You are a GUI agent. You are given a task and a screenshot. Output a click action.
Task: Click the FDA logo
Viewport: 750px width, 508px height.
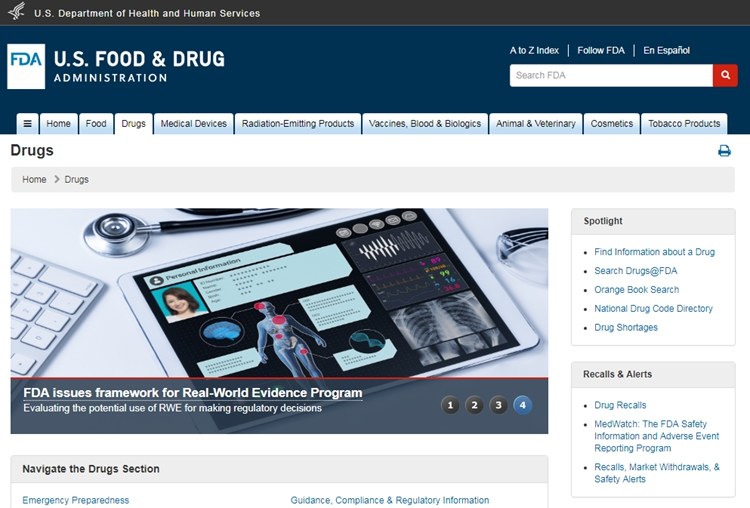coord(26,66)
